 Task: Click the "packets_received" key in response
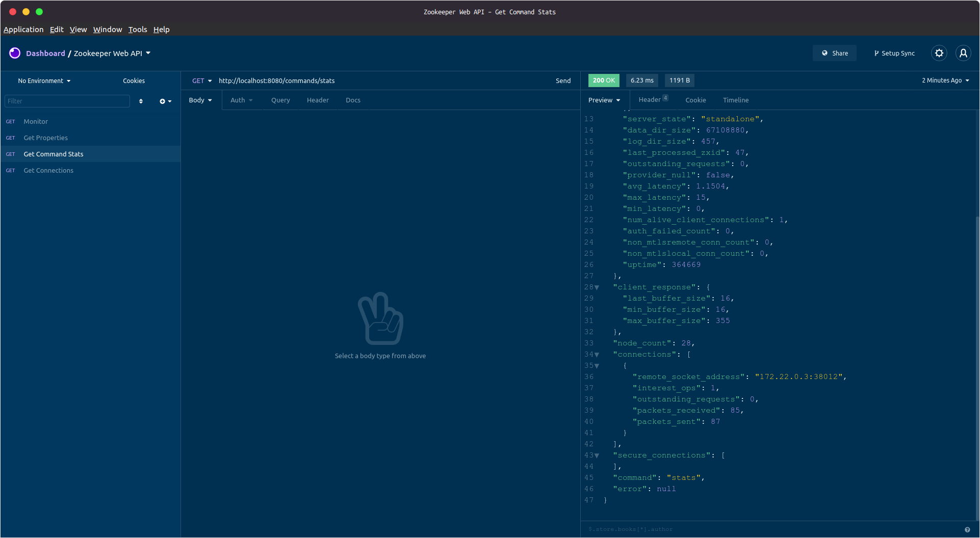point(677,411)
